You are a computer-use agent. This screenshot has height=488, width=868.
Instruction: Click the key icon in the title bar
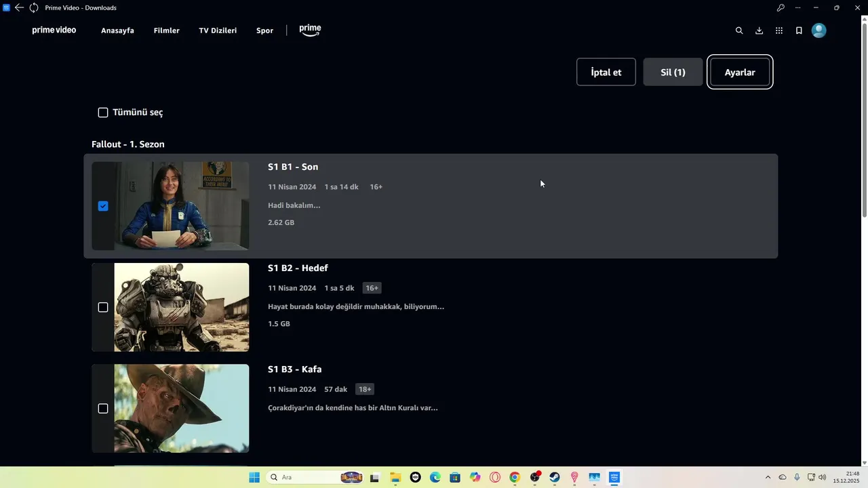[781, 7]
